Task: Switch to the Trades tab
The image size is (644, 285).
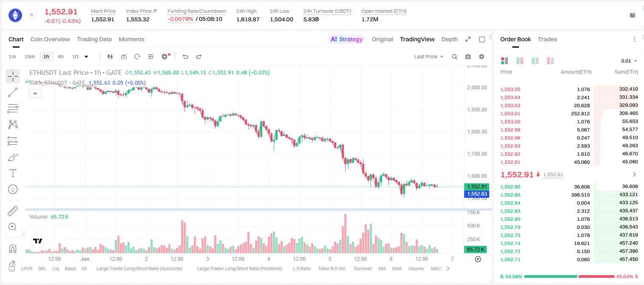Action: tap(548, 39)
